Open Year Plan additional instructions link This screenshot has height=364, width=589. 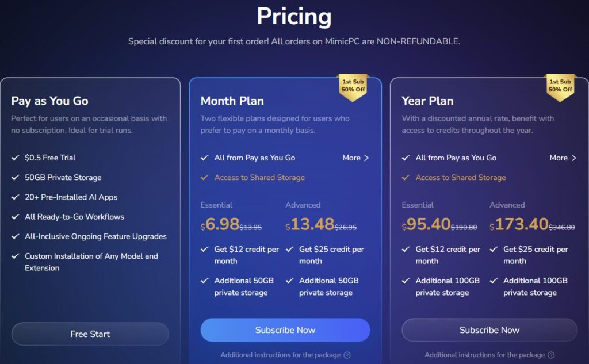coord(484,355)
